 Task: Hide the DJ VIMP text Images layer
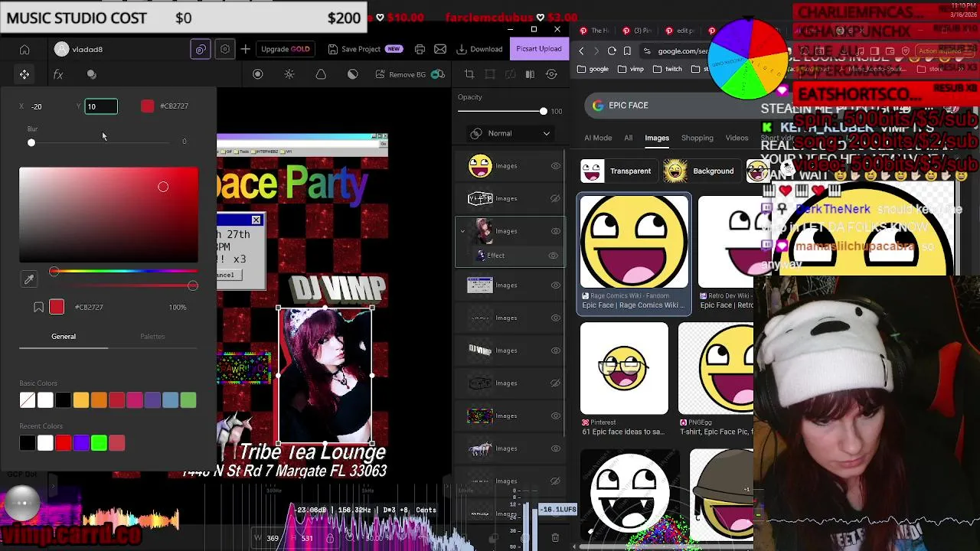point(556,350)
